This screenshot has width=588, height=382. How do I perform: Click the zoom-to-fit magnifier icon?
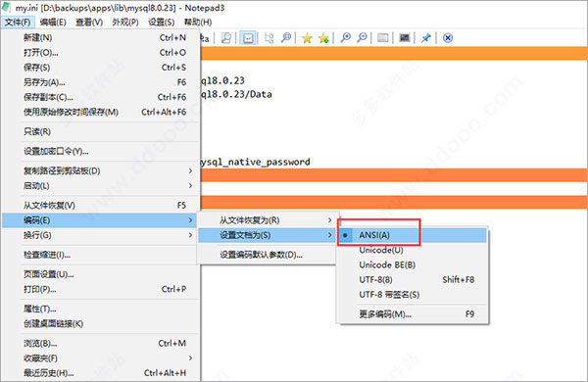tap(286, 38)
